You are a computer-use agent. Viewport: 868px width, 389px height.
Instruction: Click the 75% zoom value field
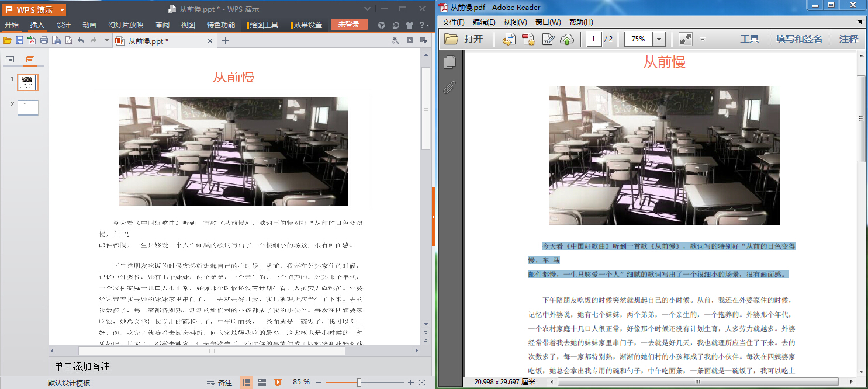point(638,39)
